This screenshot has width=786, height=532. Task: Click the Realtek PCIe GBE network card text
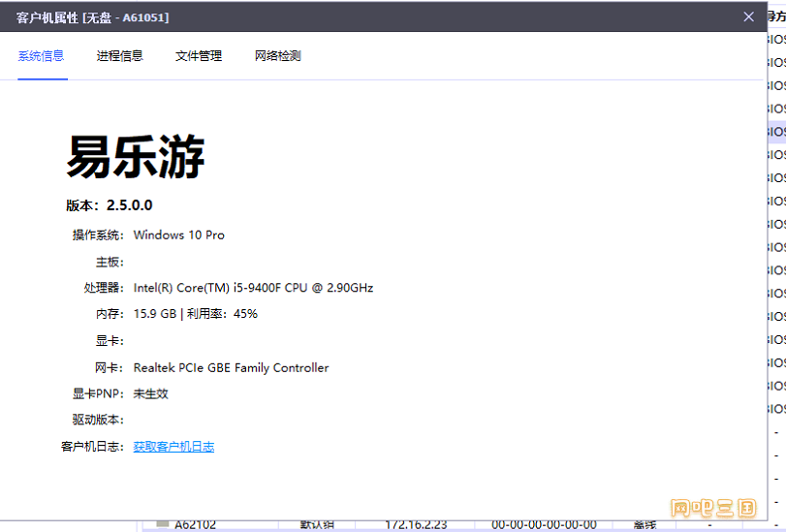click(x=231, y=368)
